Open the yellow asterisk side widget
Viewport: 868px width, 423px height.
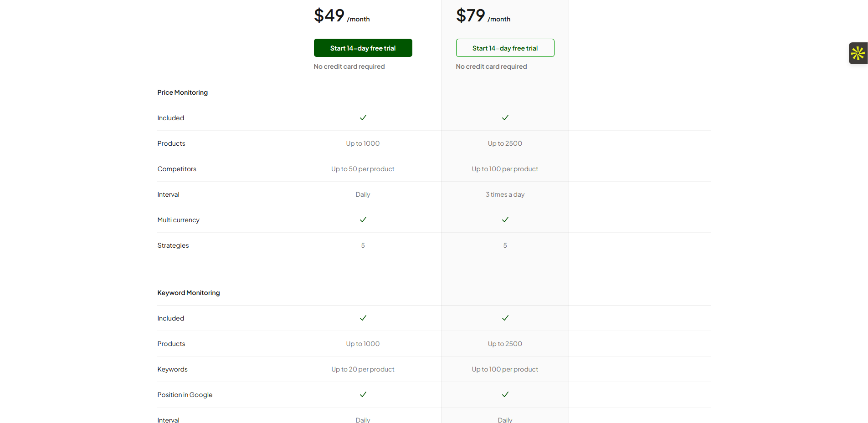(x=858, y=53)
